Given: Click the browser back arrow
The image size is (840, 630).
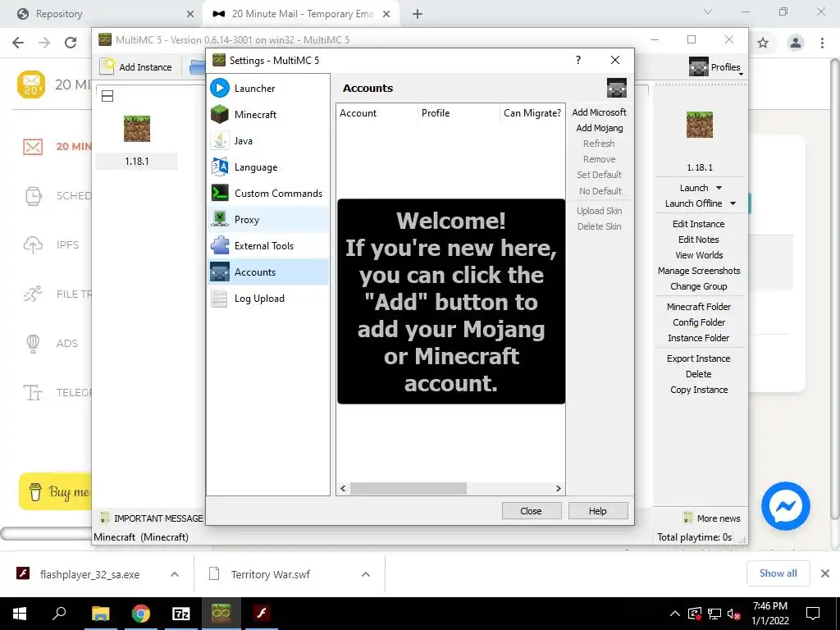Looking at the screenshot, I should (x=18, y=43).
